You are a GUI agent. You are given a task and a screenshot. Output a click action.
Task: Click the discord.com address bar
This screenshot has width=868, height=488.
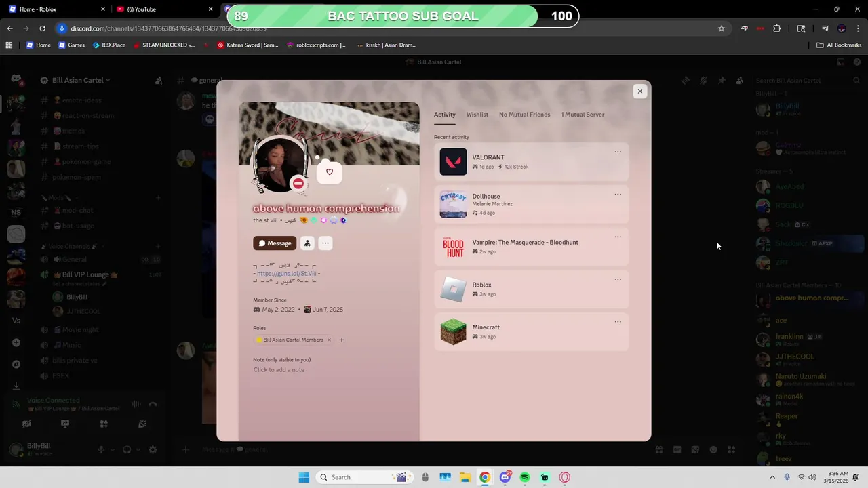(x=387, y=28)
